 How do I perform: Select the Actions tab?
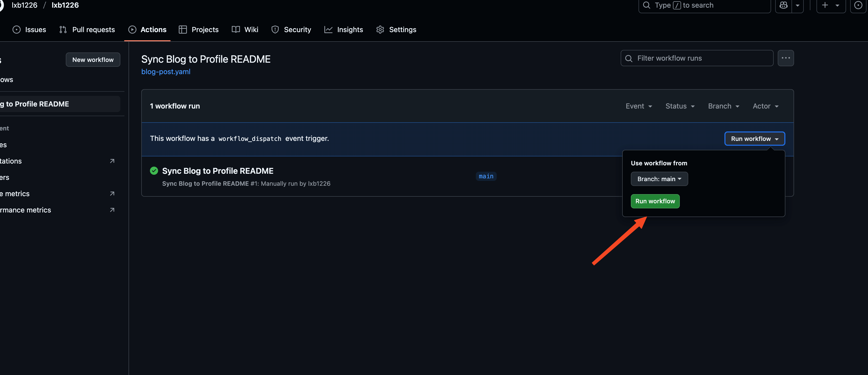tap(147, 30)
